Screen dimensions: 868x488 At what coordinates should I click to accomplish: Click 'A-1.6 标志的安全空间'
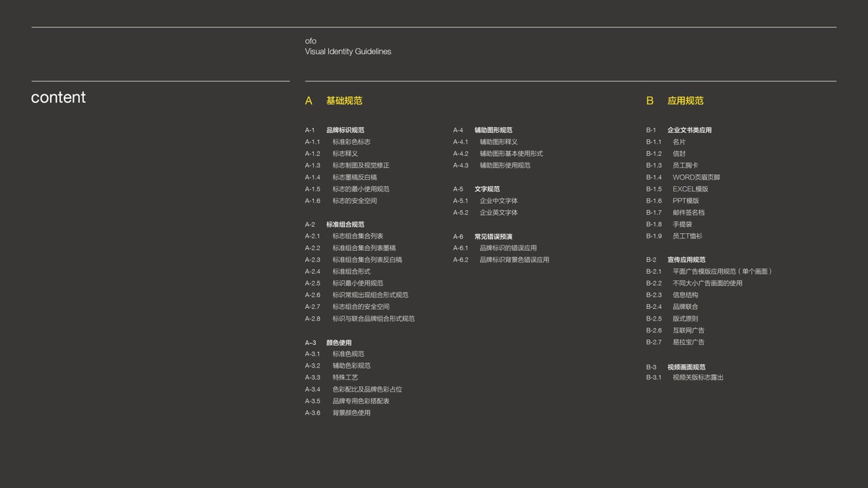tap(341, 201)
